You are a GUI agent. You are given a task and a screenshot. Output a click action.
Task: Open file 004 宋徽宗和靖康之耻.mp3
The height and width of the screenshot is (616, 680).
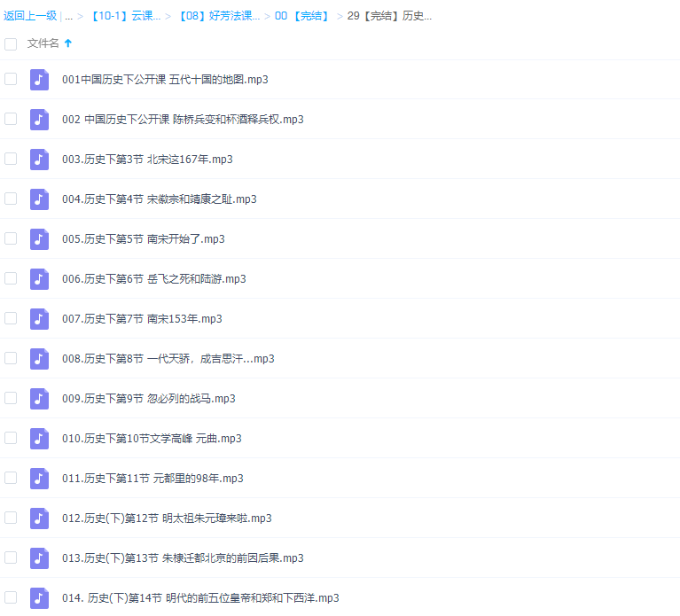click(159, 199)
